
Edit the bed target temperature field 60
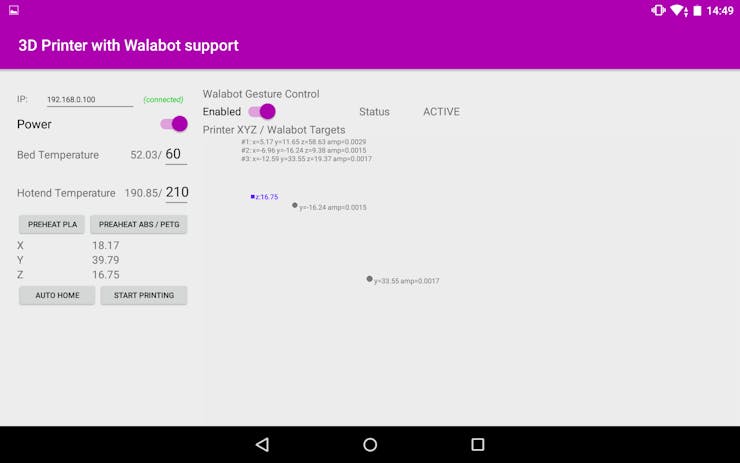(176, 154)
